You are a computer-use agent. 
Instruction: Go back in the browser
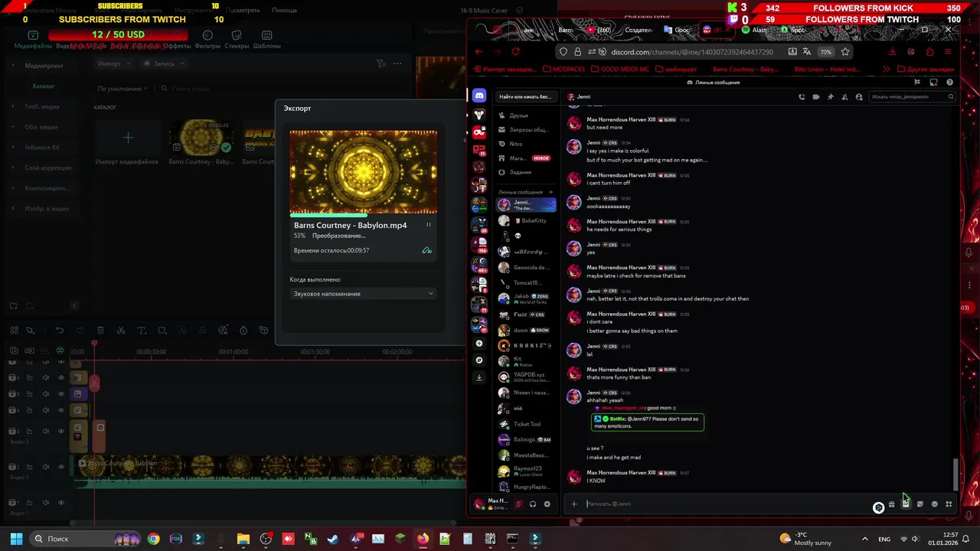(x=479, y=52)
